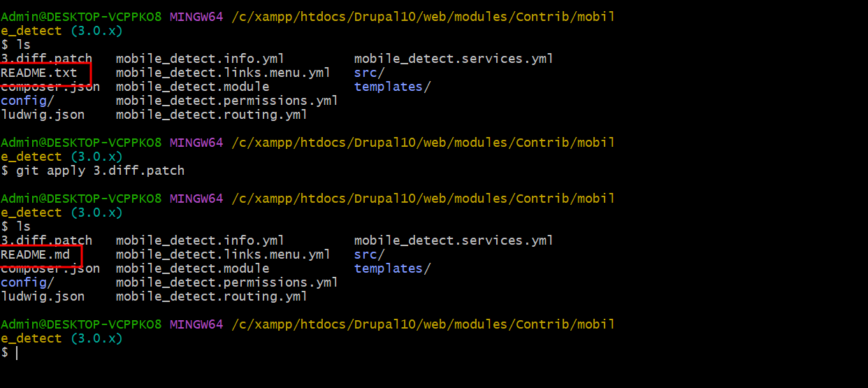Click the first 'ls' command line
Image resolution: width=868 pixels, height=388 pixels.
click(x=16, y=45)
